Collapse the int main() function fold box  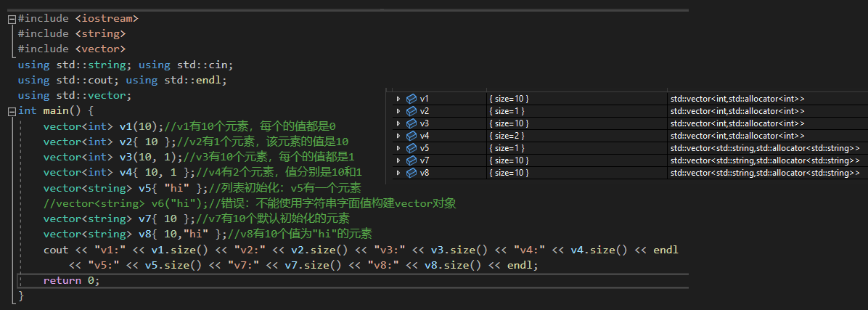tap(11, 111)
